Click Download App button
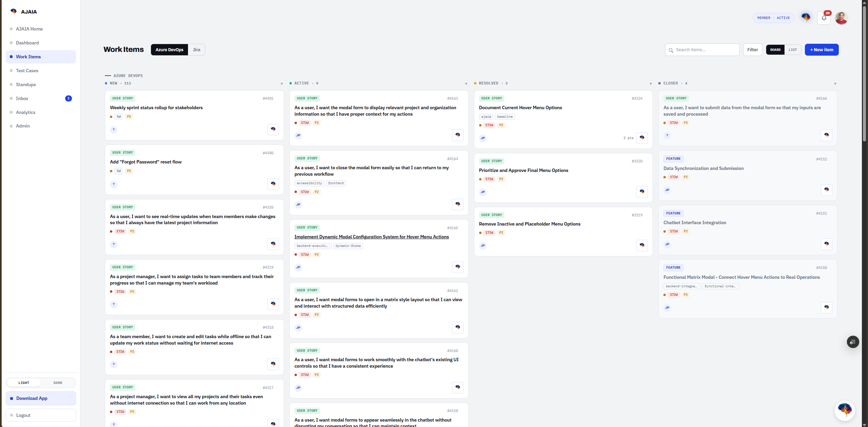This screenshot has width=868, height=427. (41, 398)
